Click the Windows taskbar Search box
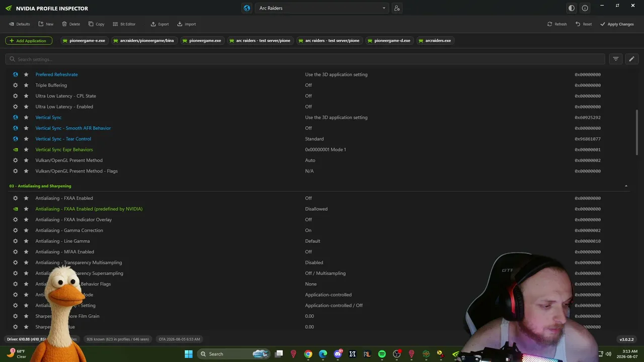Screen dimensions: 644x362 233,354
